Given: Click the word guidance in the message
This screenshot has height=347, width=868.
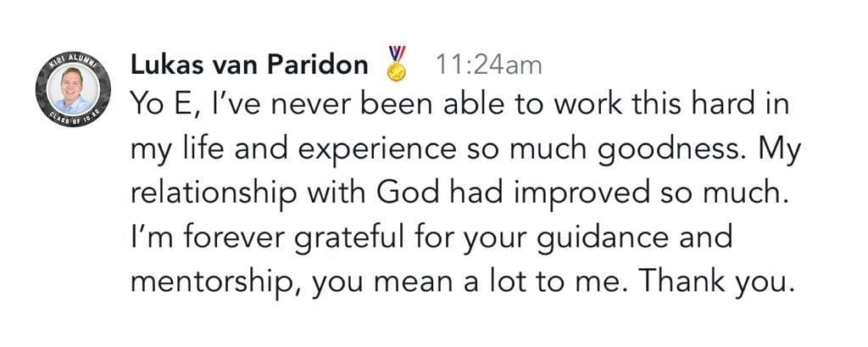Looking at the screenshot, I should coord(601,239).
